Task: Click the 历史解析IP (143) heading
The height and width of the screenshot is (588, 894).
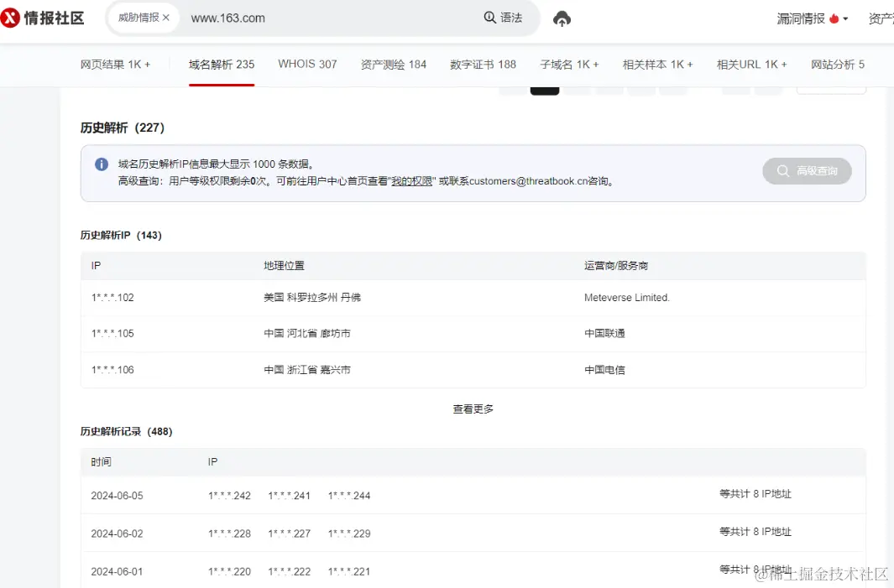Action: click(x=121, y=236)
